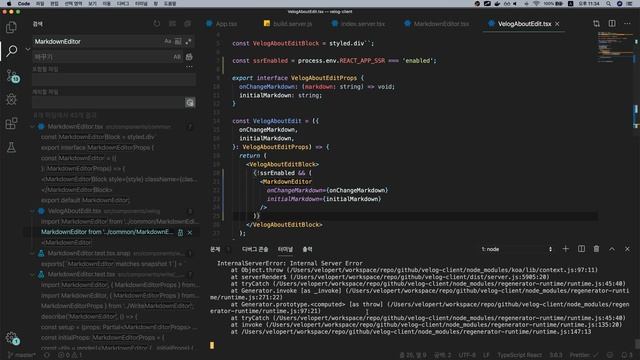Open the Output panel tab

(x=307, y=249)
